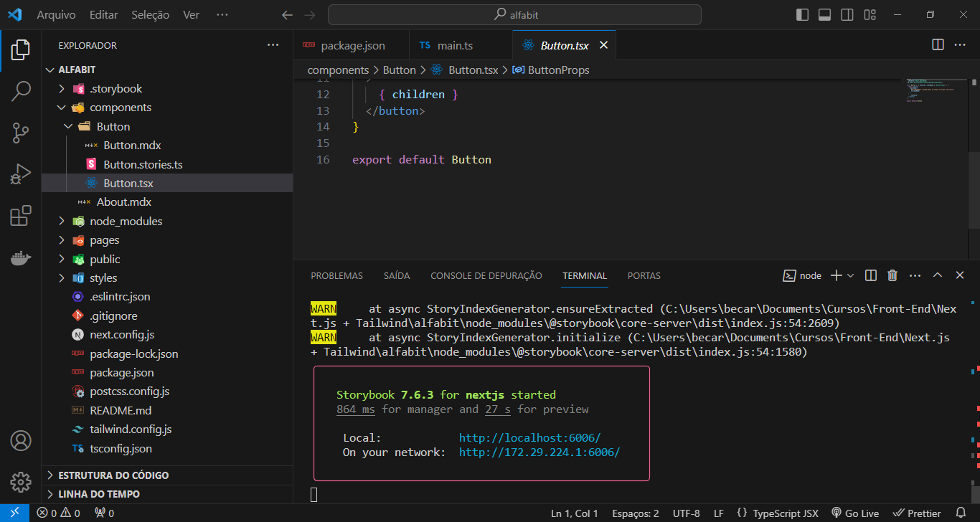Switch to CONSOLE DE DEPURAÇÃO tab
980x522 pixels.
[486, 275]
